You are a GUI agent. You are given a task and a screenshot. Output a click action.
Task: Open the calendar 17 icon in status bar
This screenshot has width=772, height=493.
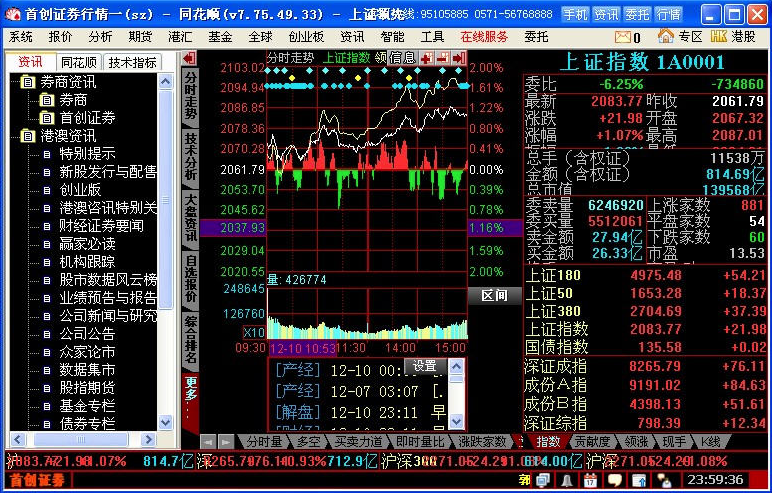(590, 480)
